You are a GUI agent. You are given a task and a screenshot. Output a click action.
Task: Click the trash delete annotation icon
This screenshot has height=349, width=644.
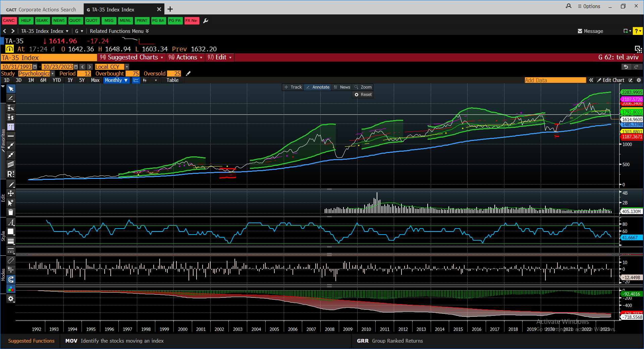click(x=11, y=212)
